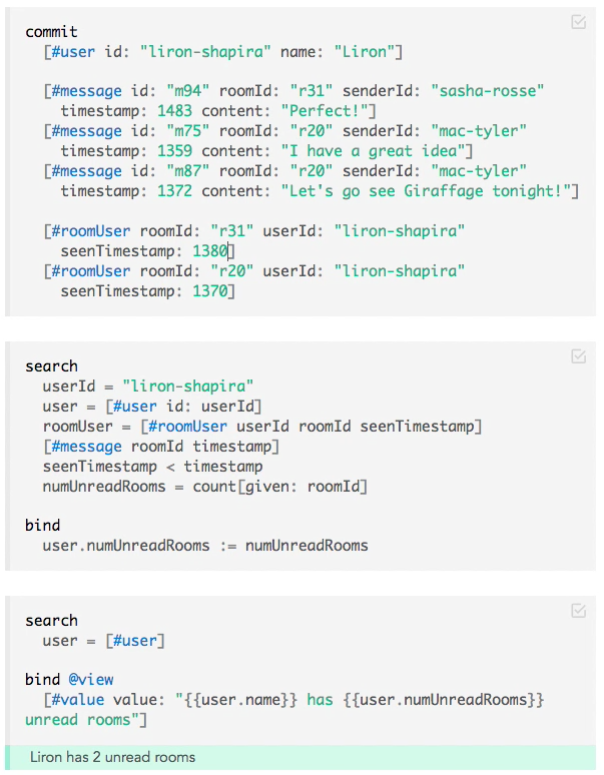Toggle the checkbox on the commit code block
Screen dimensions: 604x775
pos(578,22)
